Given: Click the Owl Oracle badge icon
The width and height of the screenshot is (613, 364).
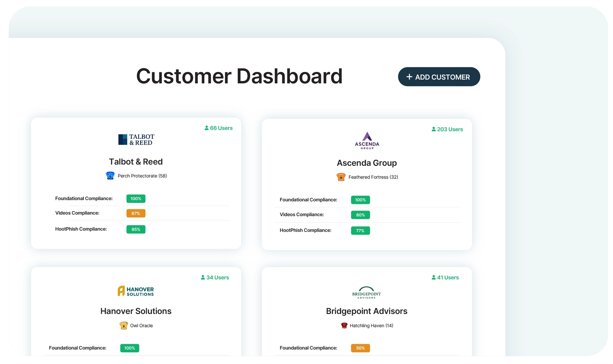Looking at the screenshot, I should point(123,325).
